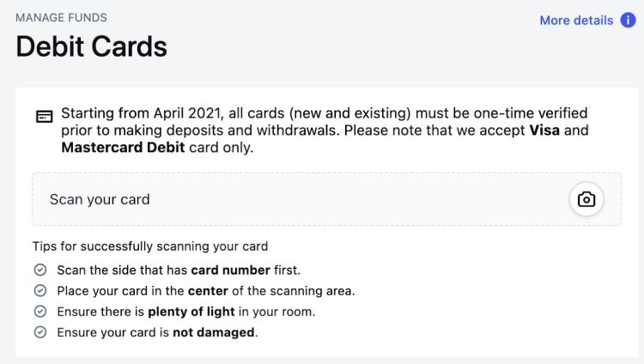644x364 pixels.
Task: Click the blue info circle icon
Action: (x=628, y=20)
